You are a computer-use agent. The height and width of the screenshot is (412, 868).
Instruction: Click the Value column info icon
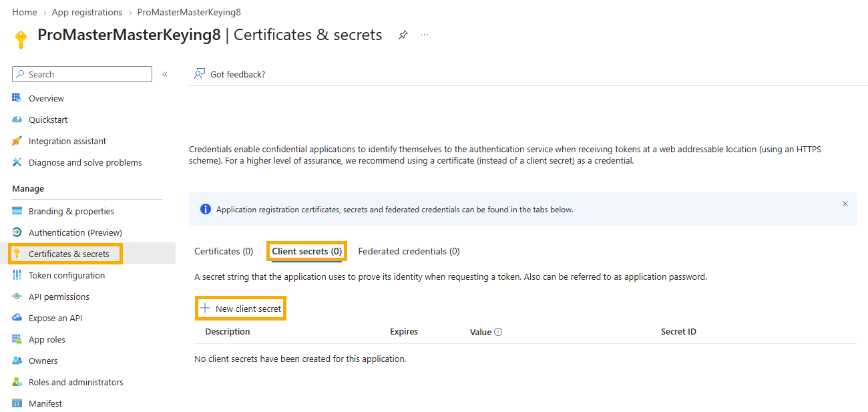point(498,332)
